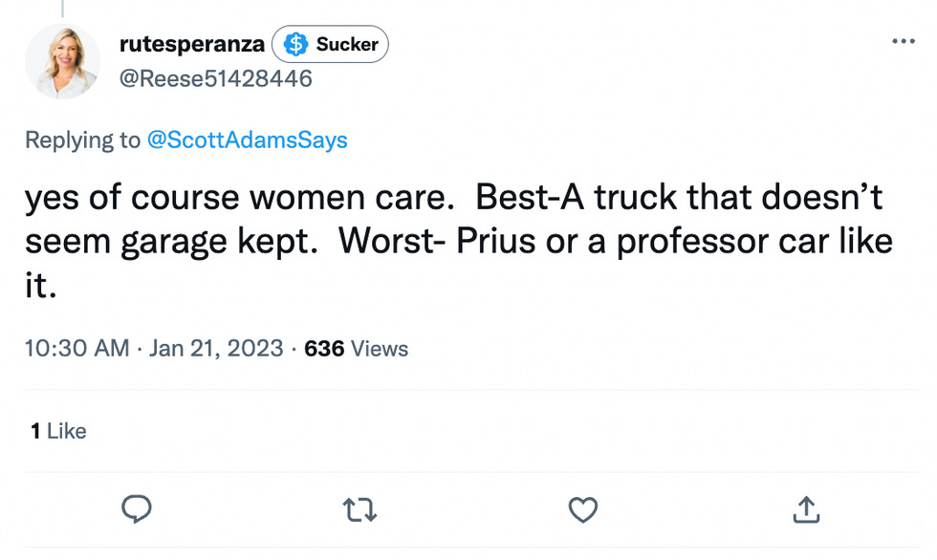Open retweet dropdown to choose quote tweet
This screenshot has width=937, height=560.
(x=360, y=509)
